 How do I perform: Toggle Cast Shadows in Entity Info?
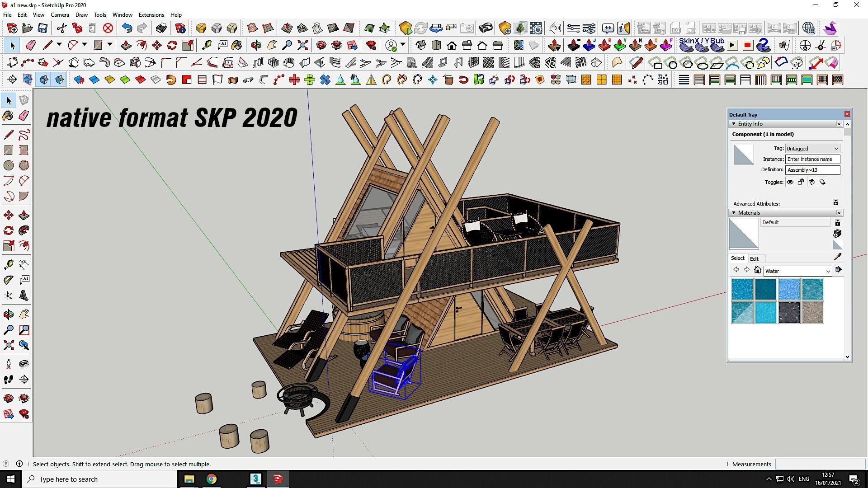[822, 182]
